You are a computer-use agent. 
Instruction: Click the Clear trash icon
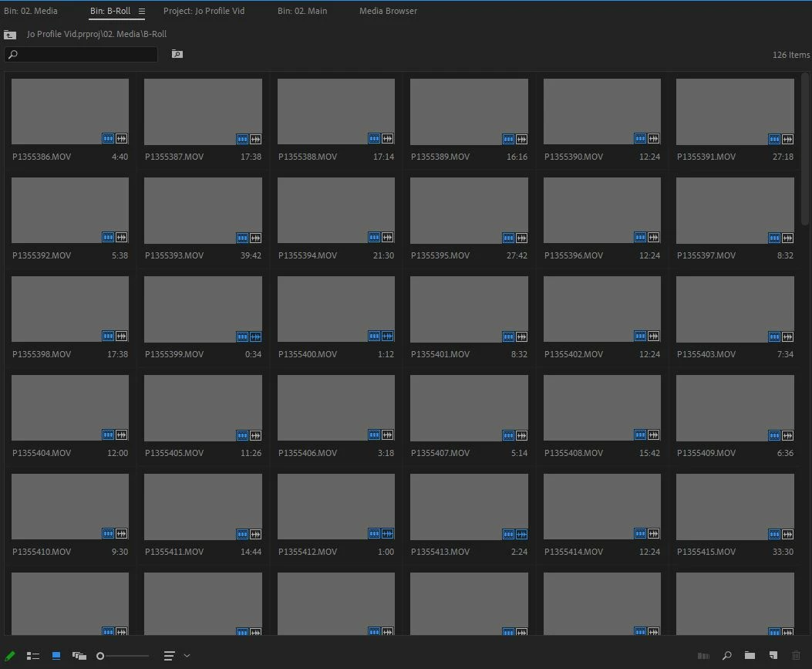797,656
